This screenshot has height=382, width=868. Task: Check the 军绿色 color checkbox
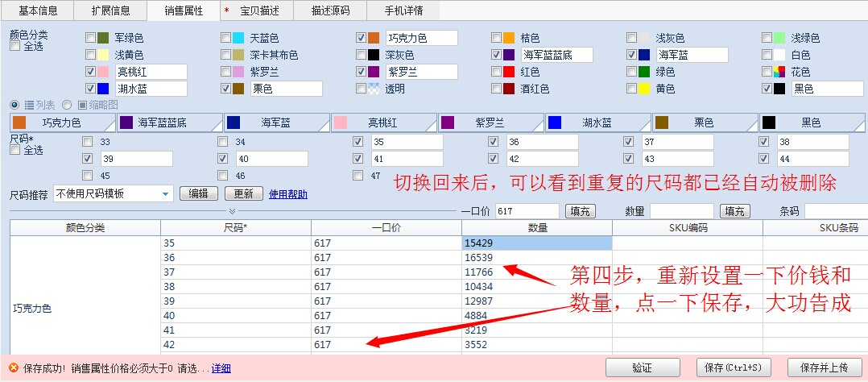[x=90, y=38]
